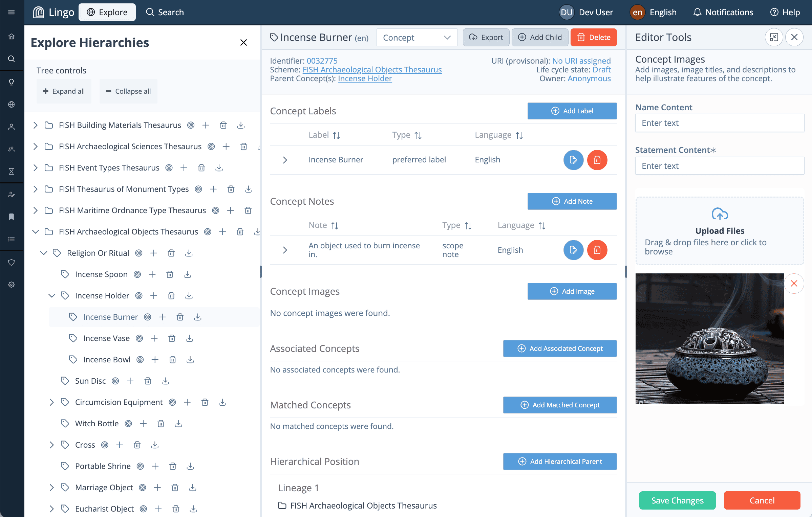Viewport: 812px width, 517px height.
Task: Click the Collapse all button
Action: click(x=128, y=91)
